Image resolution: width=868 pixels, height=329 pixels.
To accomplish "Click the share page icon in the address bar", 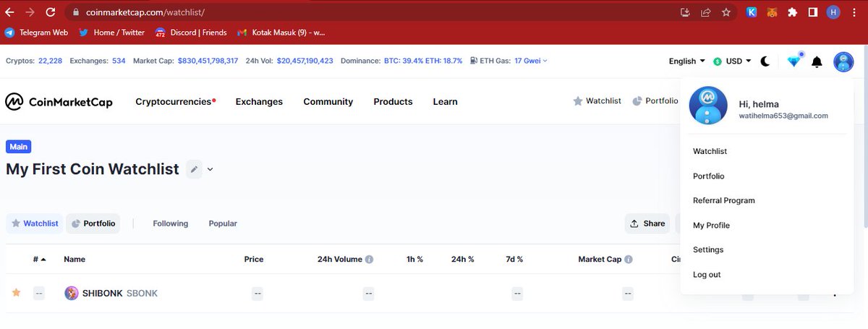I will point(705,12).
